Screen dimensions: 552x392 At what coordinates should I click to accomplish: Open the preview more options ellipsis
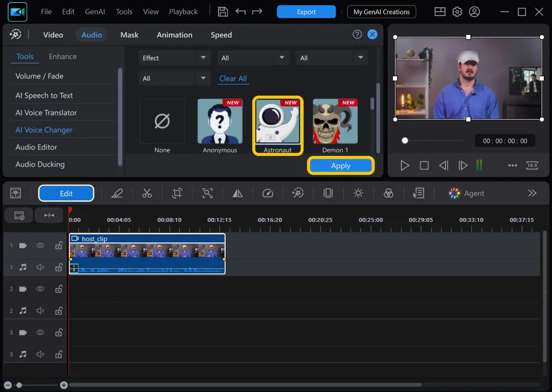513,166
